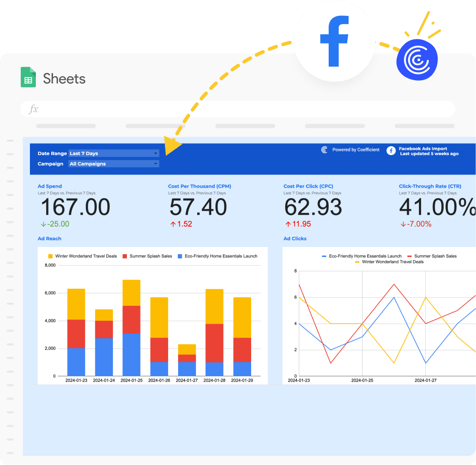Click the CPM up arrow indicator
This screenshot has height=465, width=476.
173,224
